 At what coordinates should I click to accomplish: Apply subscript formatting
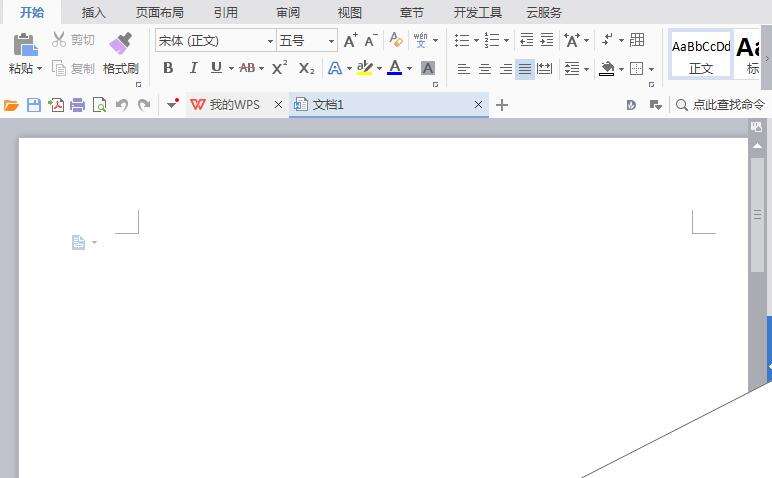[x=306, y=68]
